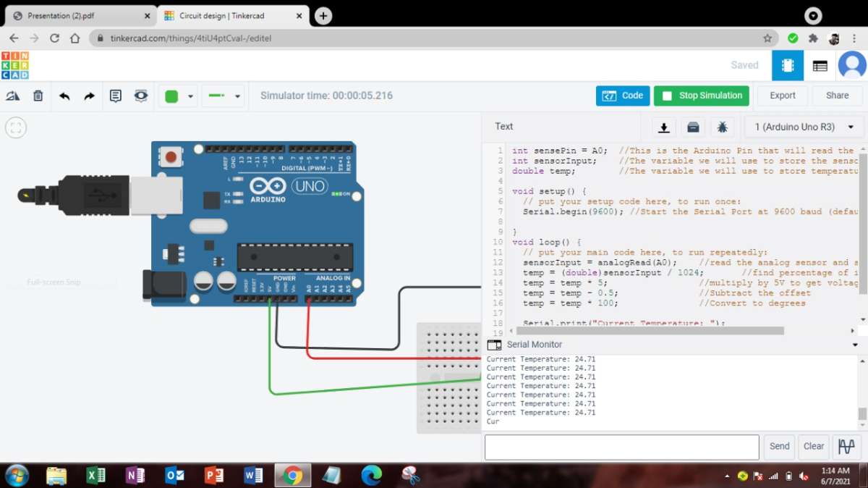Select the Circuit design Tinkercad tab
868x488 pixels.
(x=232, y=16)
